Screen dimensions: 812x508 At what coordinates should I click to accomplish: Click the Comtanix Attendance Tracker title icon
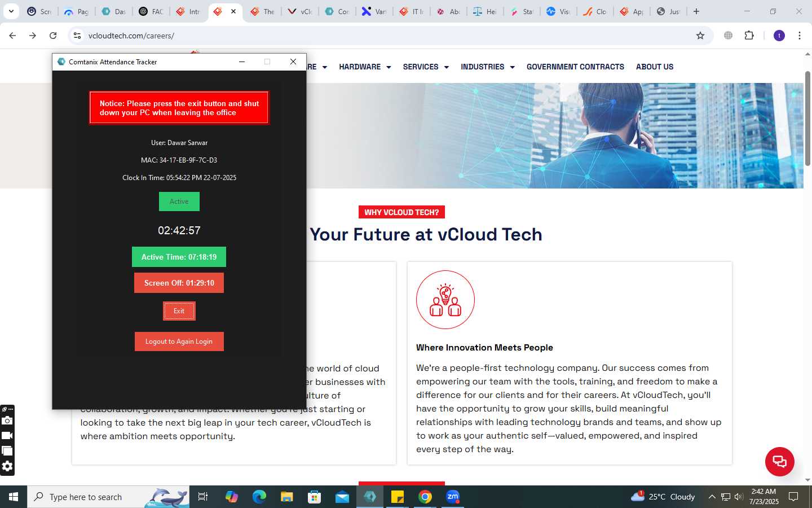click(61, 62)
